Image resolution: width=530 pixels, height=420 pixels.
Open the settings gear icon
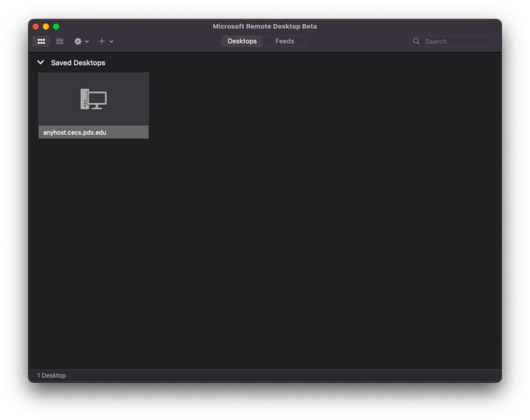[x=77, y=41]
